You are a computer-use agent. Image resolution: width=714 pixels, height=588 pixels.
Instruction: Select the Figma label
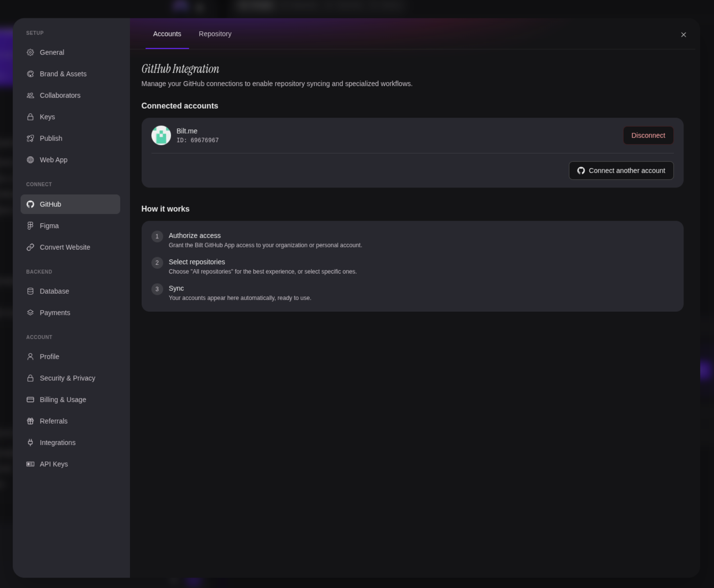point(49,226)
